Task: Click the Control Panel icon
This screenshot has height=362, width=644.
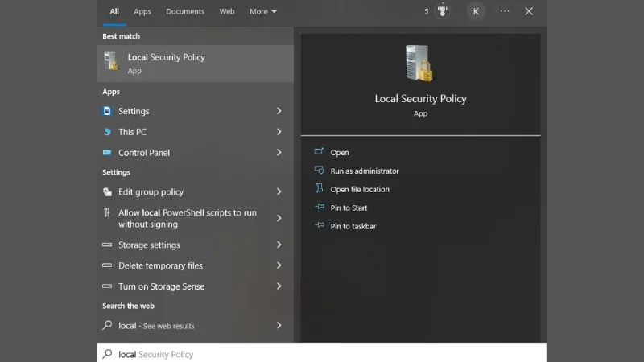Action: (107, 153)
